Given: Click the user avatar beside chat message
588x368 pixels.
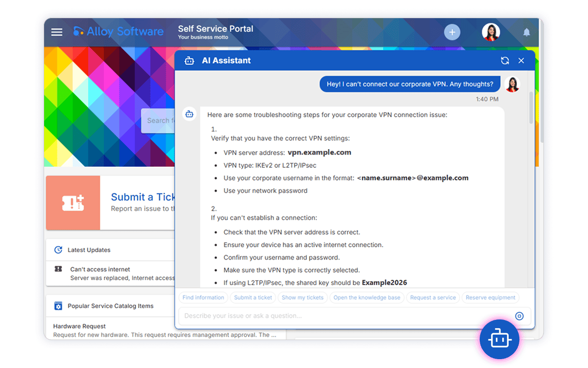Looking at the screenshot, I should (512, 84).
